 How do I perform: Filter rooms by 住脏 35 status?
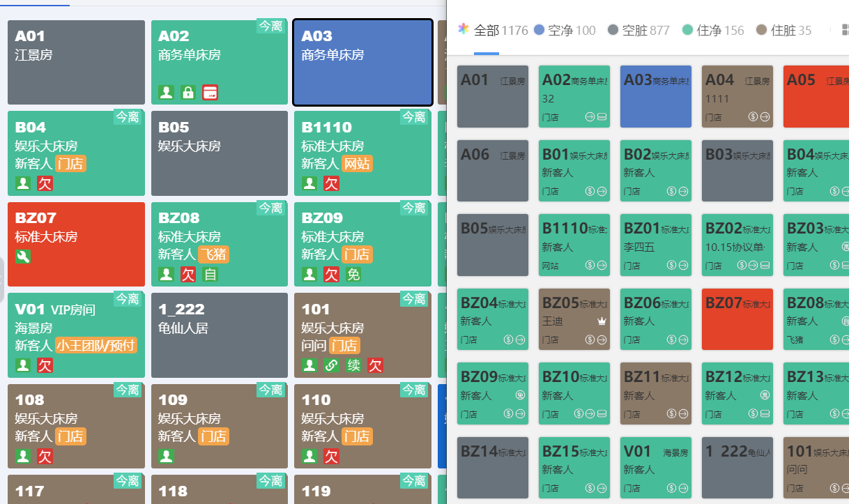pos(784,30)
